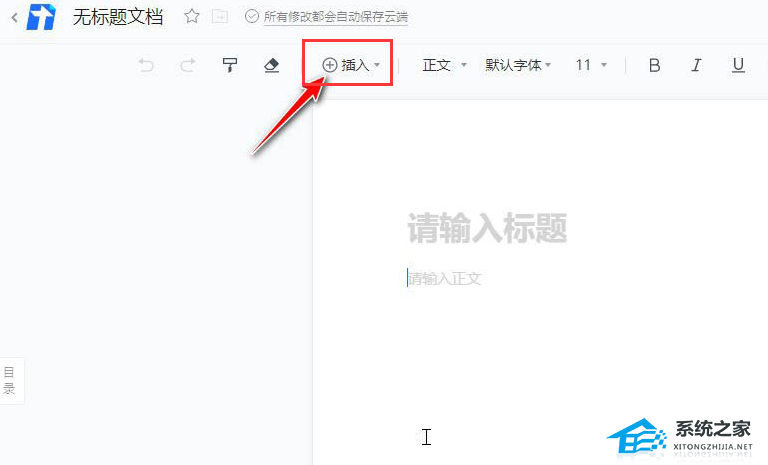Redo the last undone edit

[x=188, y=65]
